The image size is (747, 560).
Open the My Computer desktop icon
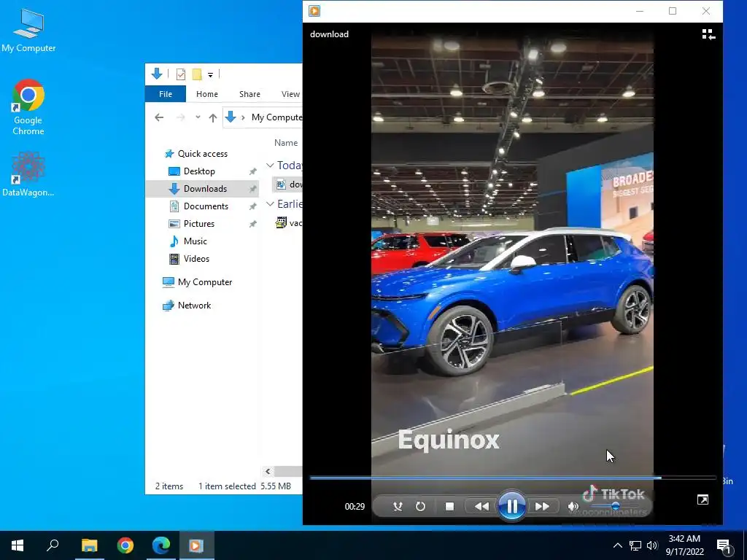28,31
